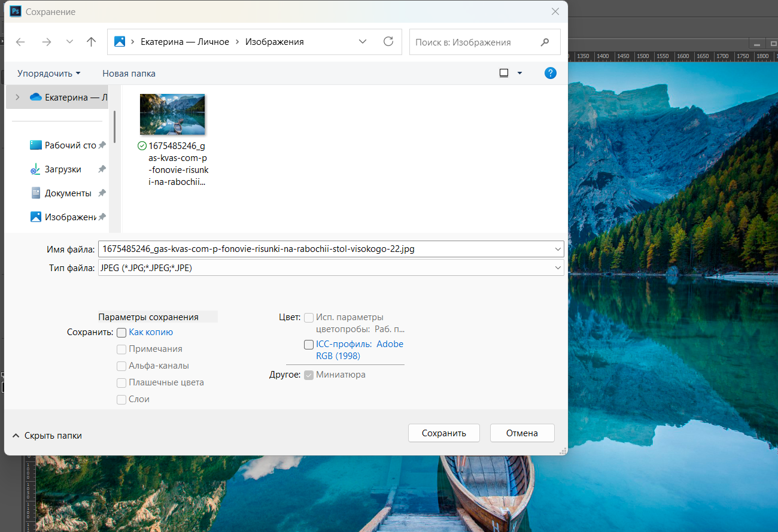
Task: Toggle the Миниатюра checkbox
Action: click(x=309, y=375)
